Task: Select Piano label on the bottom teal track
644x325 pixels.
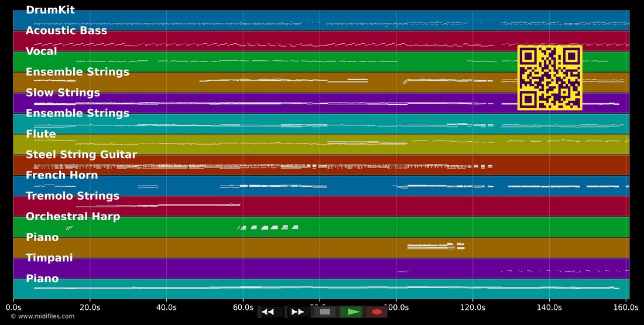Action: (42, 278)
